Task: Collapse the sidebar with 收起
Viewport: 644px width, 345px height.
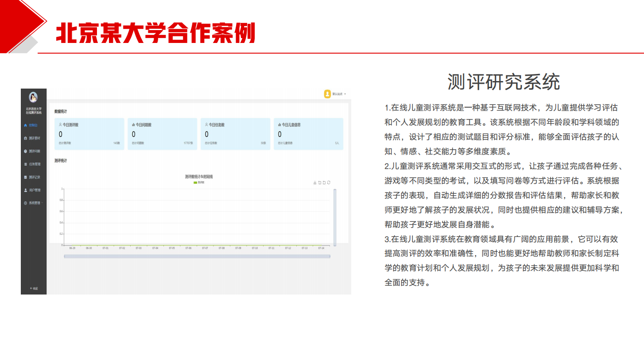Action: pyautogui.click(x=34, y=288)
